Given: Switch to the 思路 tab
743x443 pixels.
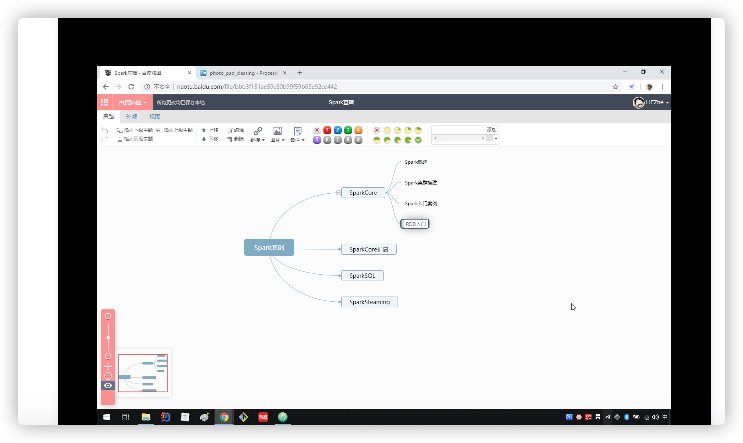Looking at the screenshot, I should [x=109, y=117].
